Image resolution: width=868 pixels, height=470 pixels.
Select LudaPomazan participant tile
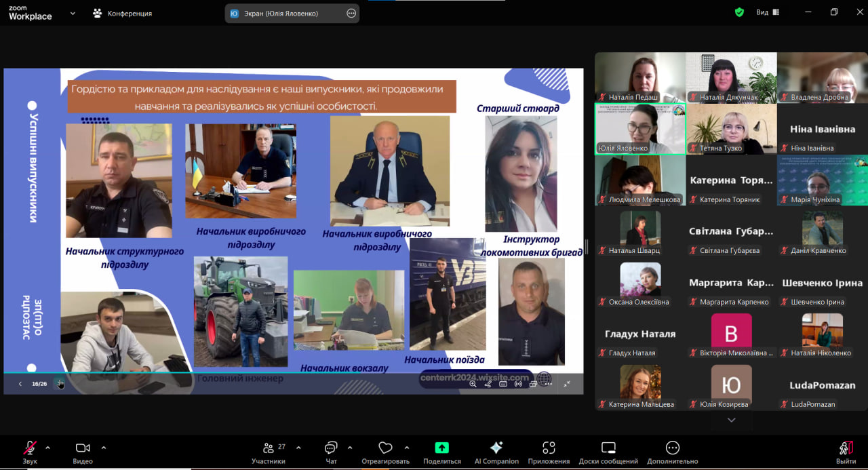pyautogui.click(x=823, y=385)
